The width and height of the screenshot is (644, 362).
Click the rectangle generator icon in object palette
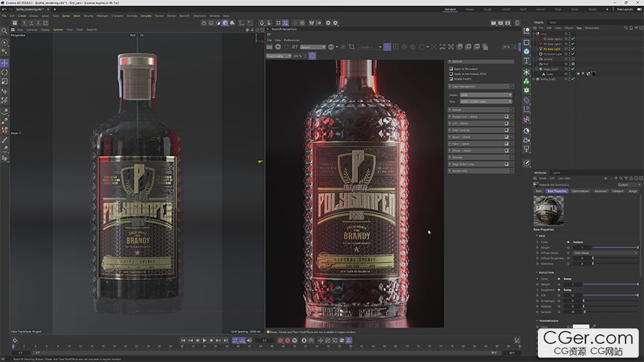(x=526, y=42)
